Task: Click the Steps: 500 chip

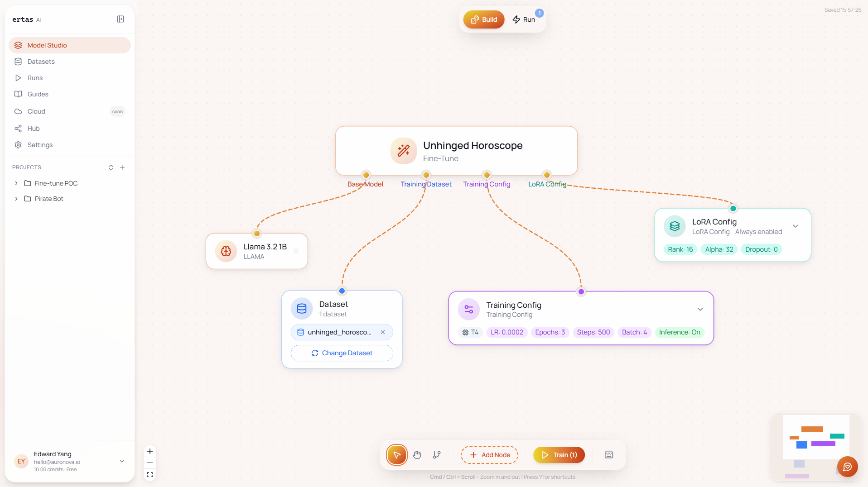Action: [593, 332]
